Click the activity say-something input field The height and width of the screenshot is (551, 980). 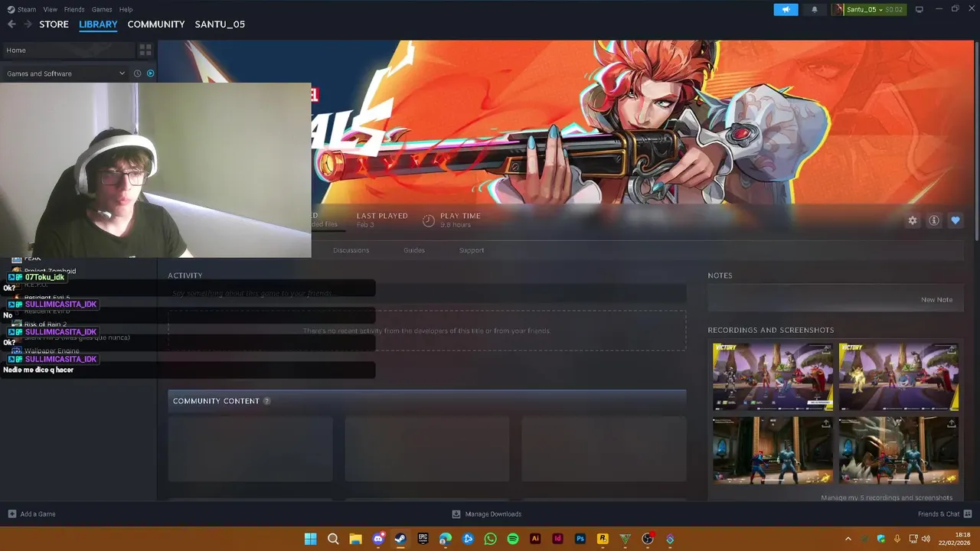point(427,293)
